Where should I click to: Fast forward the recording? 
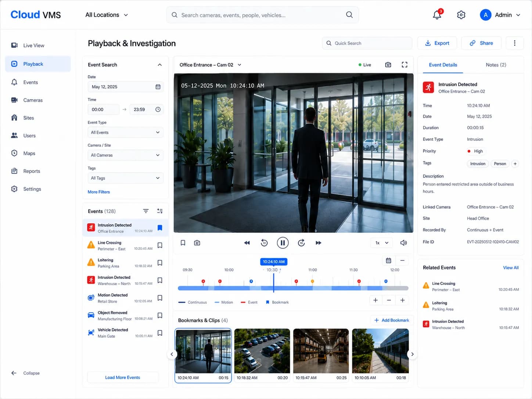click(319, 243)
